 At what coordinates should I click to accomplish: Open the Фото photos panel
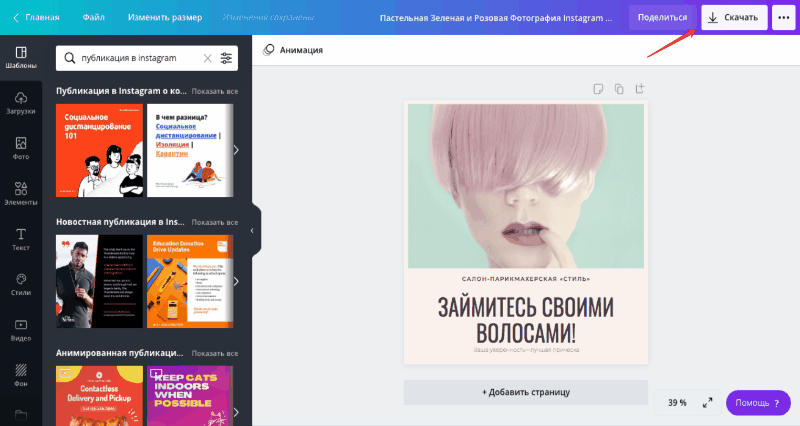tap(21, 148)
